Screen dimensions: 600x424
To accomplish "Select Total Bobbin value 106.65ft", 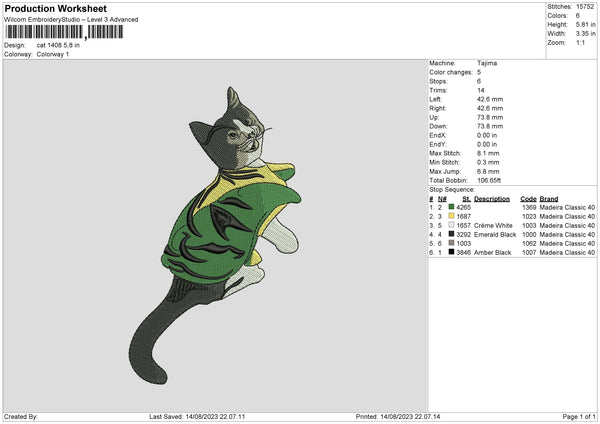I will click(489, 180).
